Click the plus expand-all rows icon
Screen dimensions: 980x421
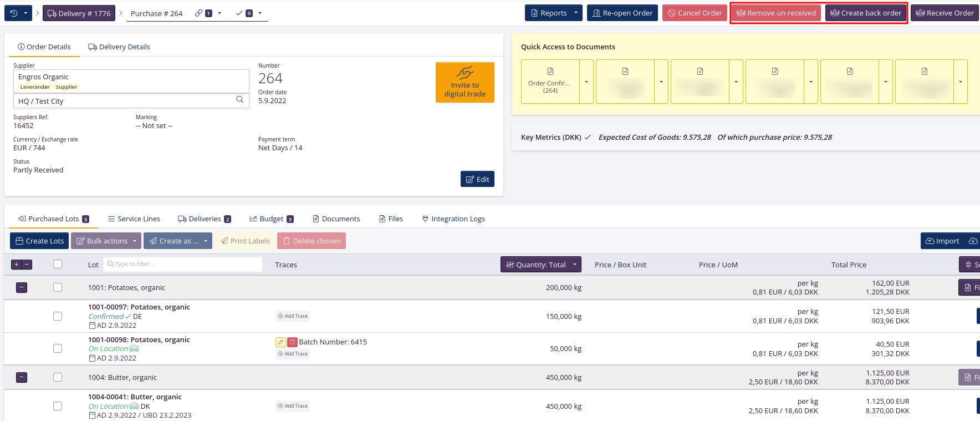(x=17, y=265)
